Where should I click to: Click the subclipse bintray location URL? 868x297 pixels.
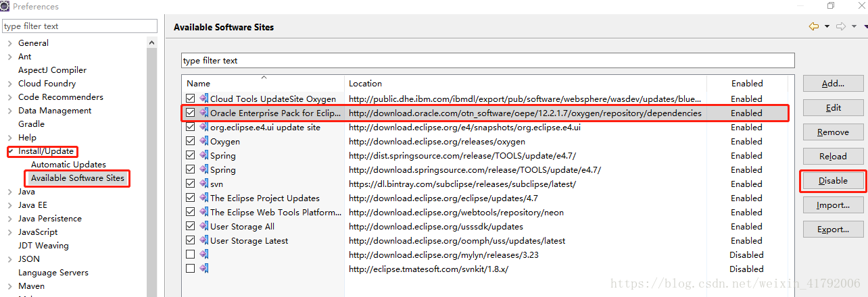tap(462, 184)
